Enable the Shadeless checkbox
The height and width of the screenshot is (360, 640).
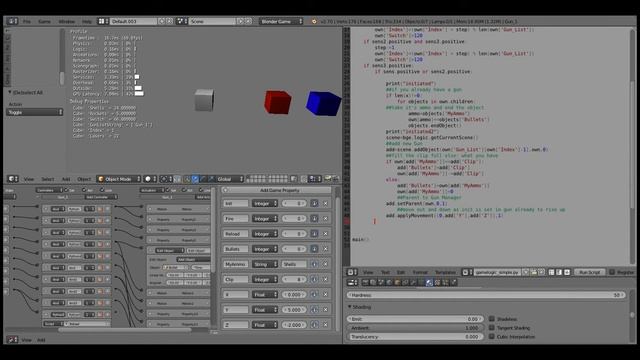[x=491, y=319]
